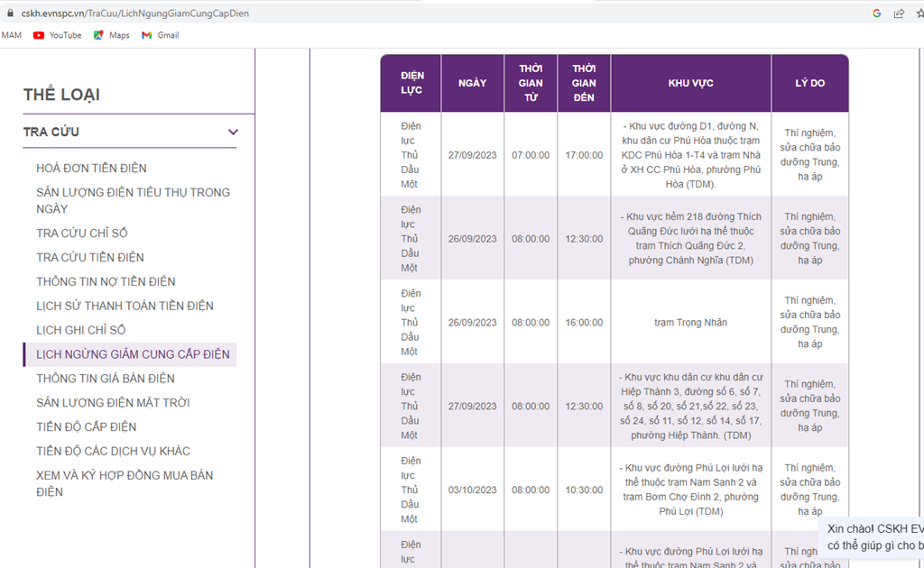Click the 16:00:00 end time cell
The image size is (924, 568).
584,323
